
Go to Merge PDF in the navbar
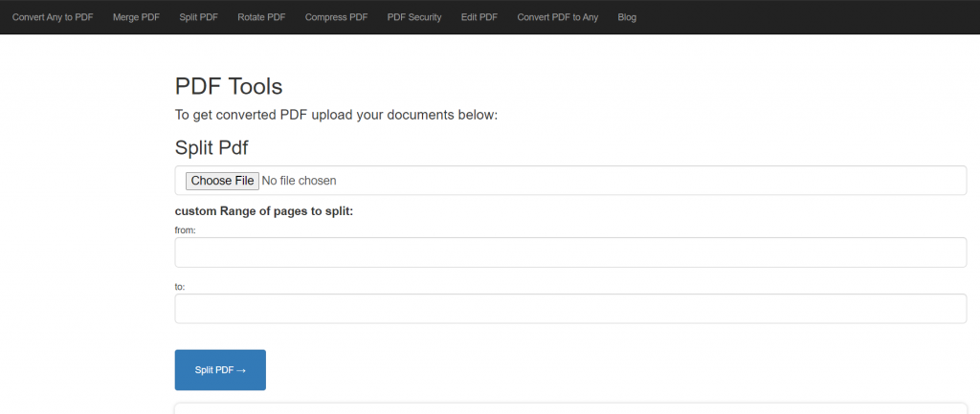coord(136,17)
